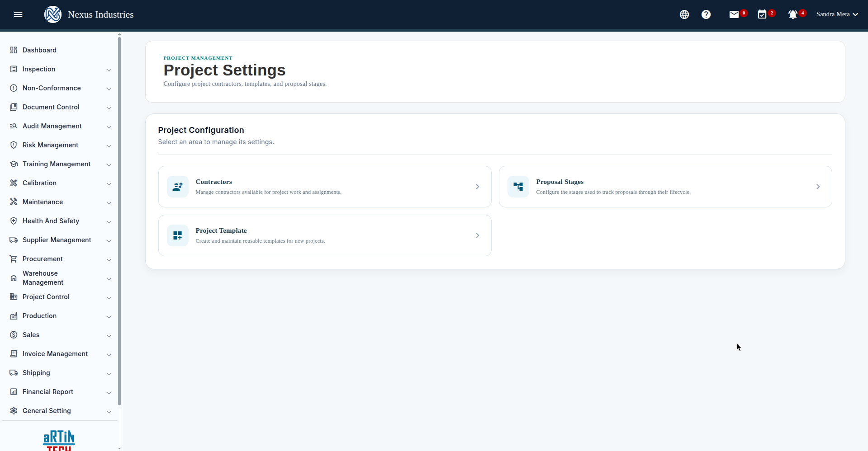Click the General Setting gear icon
Image resolution: width=868 pixels, height=451 pixels.
click(x=14, y=411)
